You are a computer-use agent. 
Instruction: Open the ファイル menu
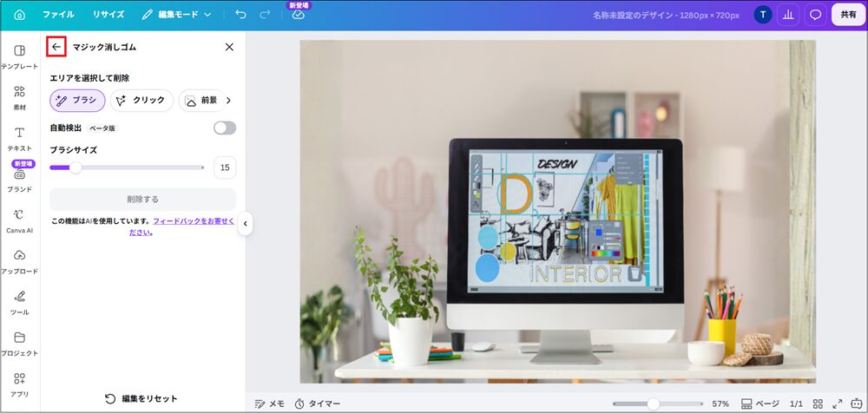58,15
